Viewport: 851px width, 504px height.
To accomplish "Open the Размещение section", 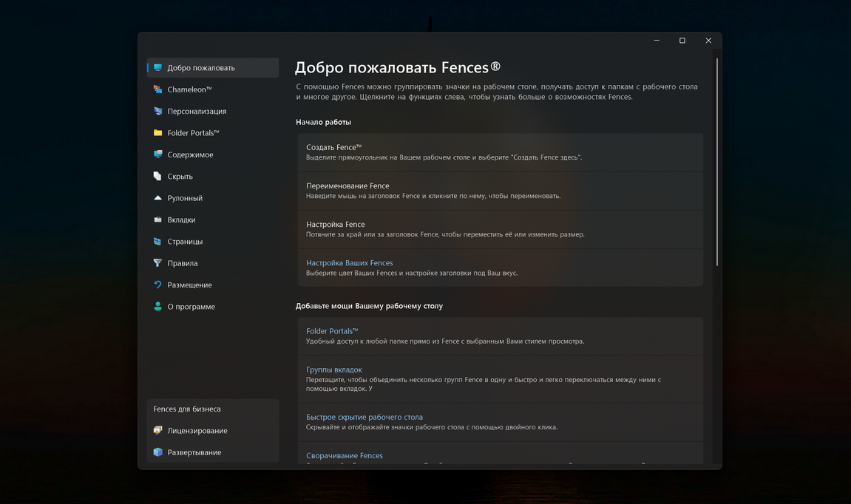I will (213, 285).
